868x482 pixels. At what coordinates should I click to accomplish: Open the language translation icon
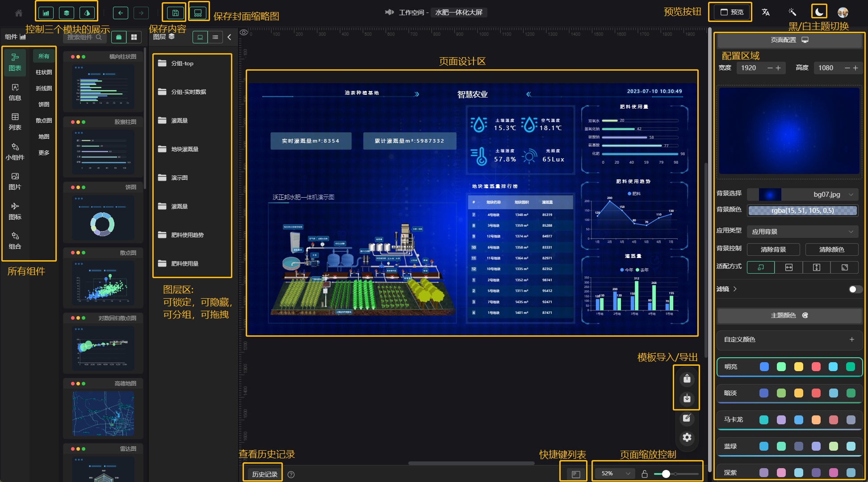[766, 12]
